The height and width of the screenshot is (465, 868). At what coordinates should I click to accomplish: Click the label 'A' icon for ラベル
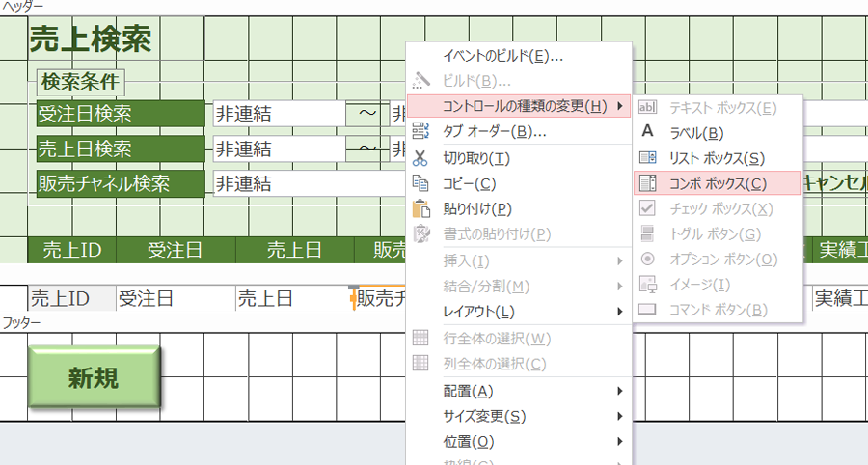[648, 132]
